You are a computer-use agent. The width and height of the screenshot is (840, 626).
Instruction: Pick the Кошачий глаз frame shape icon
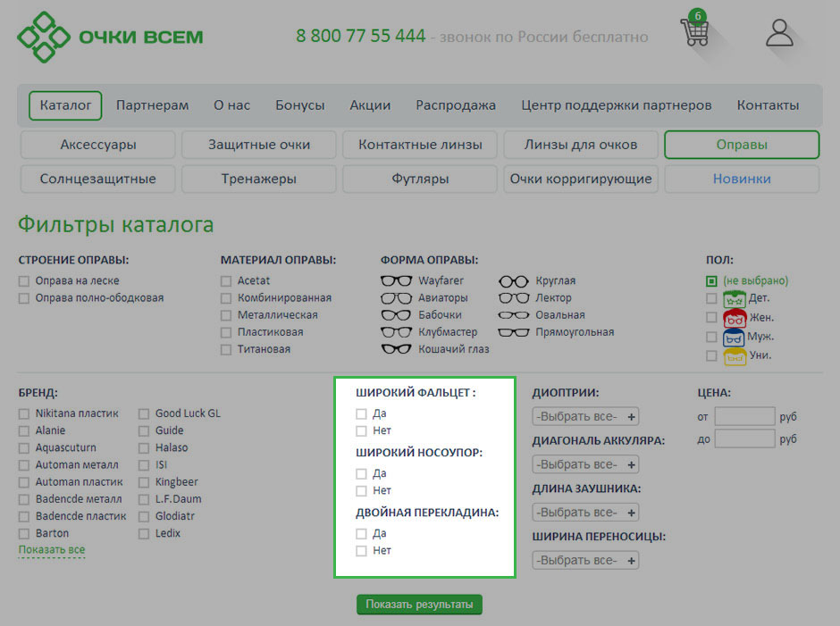[x=396, y=349]
